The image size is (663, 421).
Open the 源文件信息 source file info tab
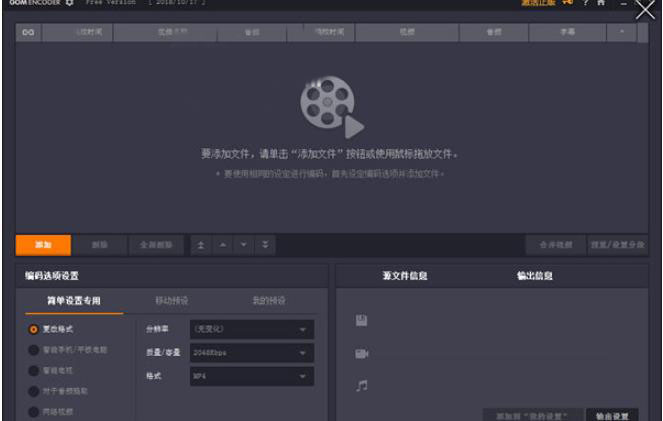pyautogui.click(x=405, y=276)
